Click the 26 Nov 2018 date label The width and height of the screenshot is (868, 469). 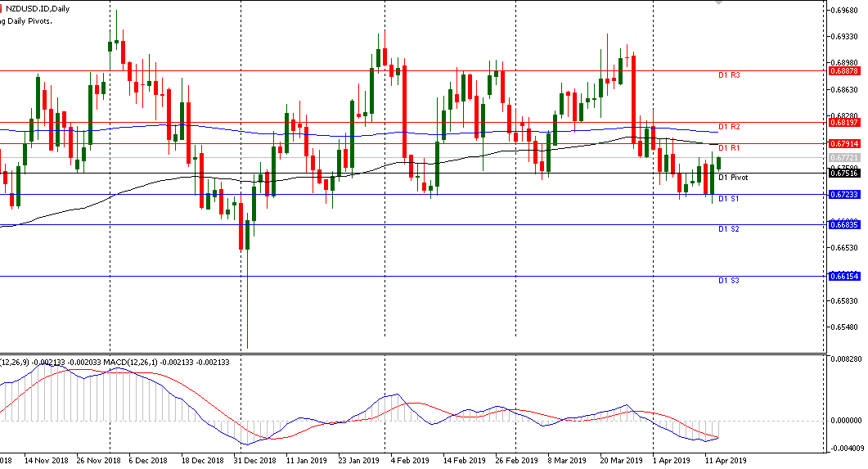point(98,460)
